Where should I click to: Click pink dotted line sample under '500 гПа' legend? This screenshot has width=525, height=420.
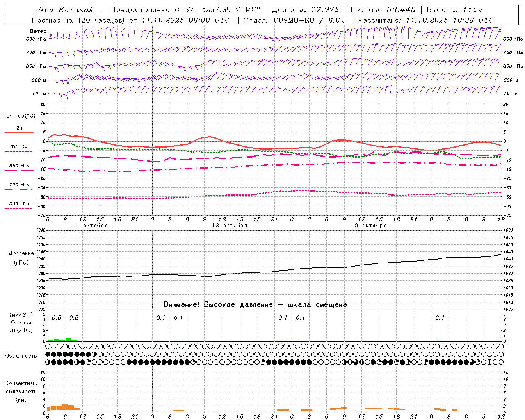(18, 209)
